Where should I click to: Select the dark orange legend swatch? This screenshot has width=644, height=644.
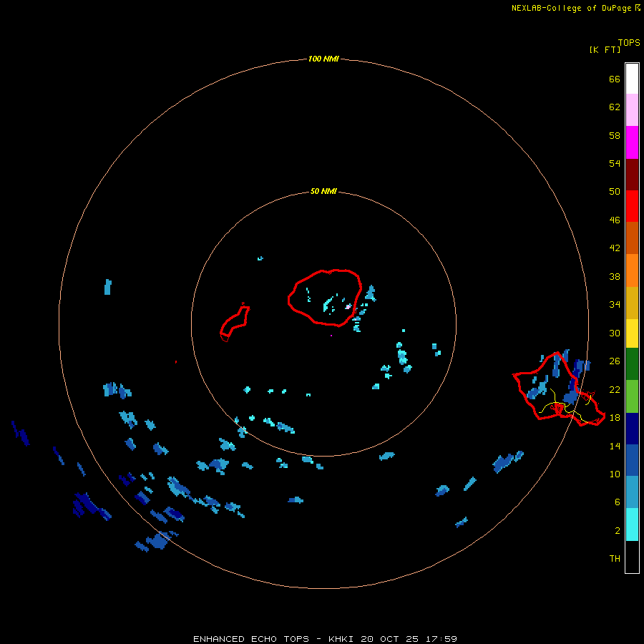(632, 238)
